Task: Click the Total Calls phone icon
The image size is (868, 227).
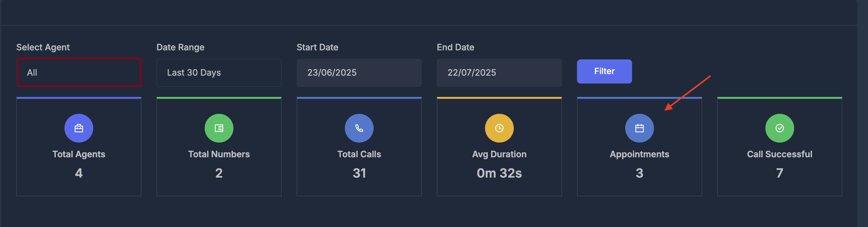Action: pyautogui.click(x=359, y=128)
